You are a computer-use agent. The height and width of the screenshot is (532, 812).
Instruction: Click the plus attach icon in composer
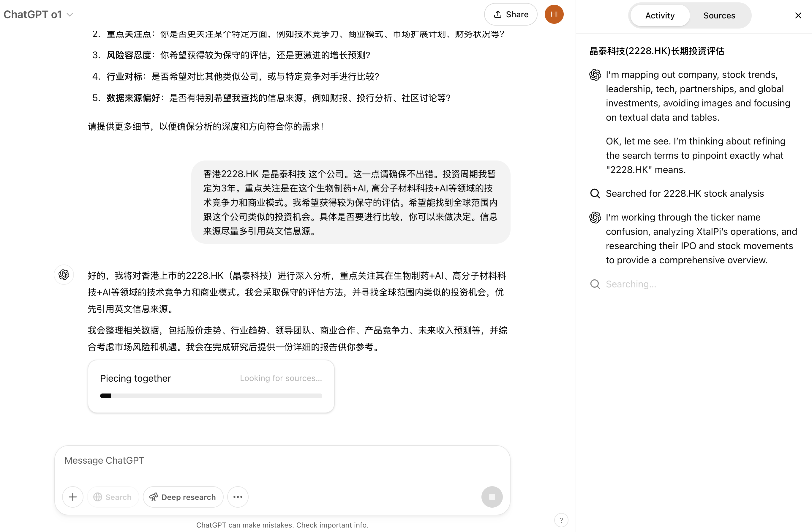coord(73,497)
